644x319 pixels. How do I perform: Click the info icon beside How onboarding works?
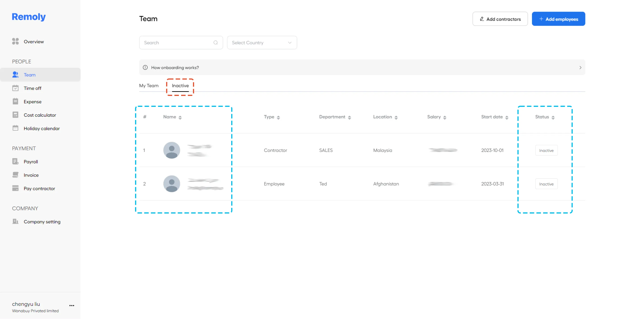pos(145,68)
